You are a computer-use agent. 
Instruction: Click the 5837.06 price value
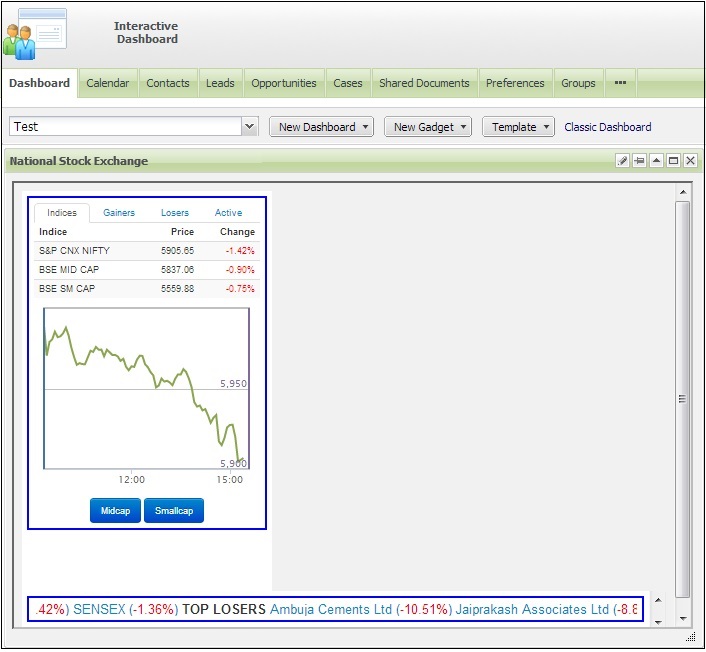tap(177, 270)
